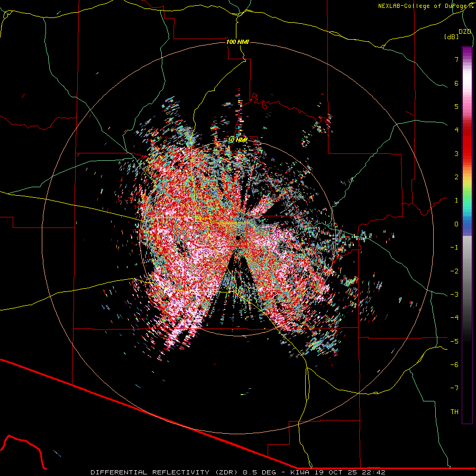Click the 3 value on the color scale
Viewport: 476px width, 476px height.
click(x=456, y=153)
